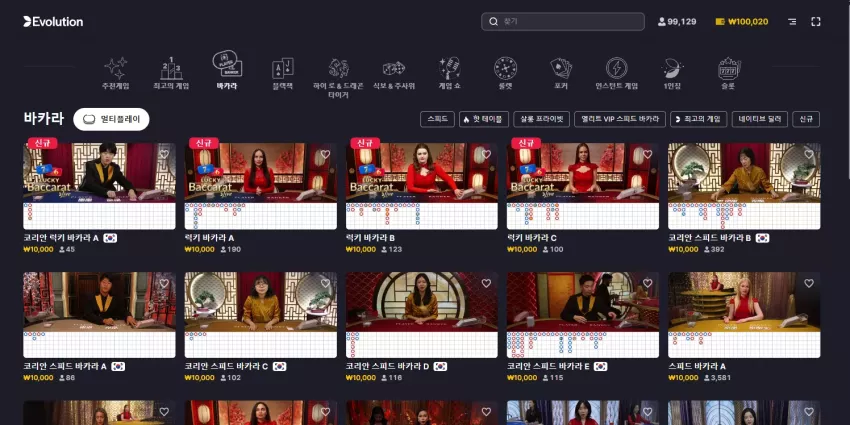Image resolution: width=850 pixels, height=425 pixels.
Task: Favorite Korean Speed Baccarat D with heart
Action: 486,283
